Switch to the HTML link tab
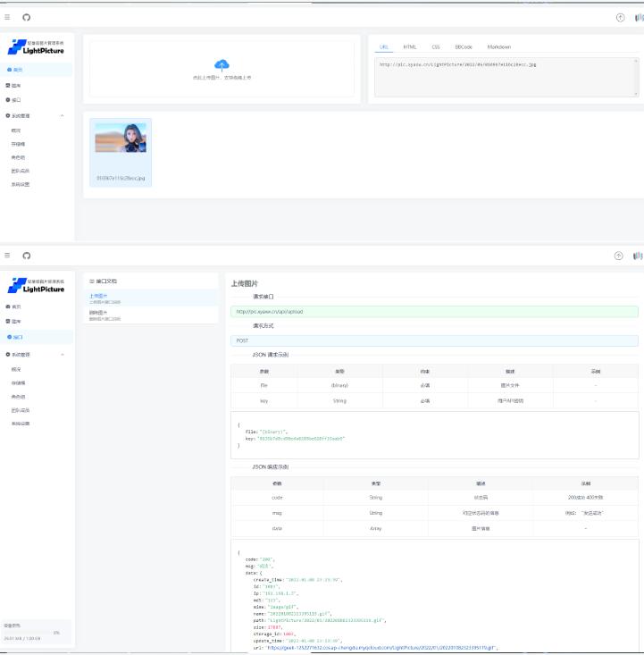This screenshot has height=655, width=644. (409, 46)
